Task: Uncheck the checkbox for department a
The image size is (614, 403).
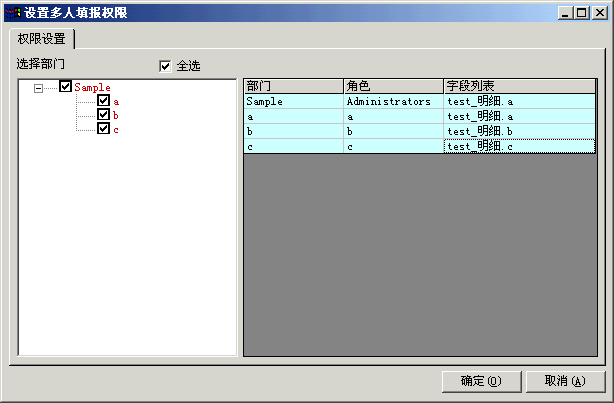Action: click(x=103, y=100)
